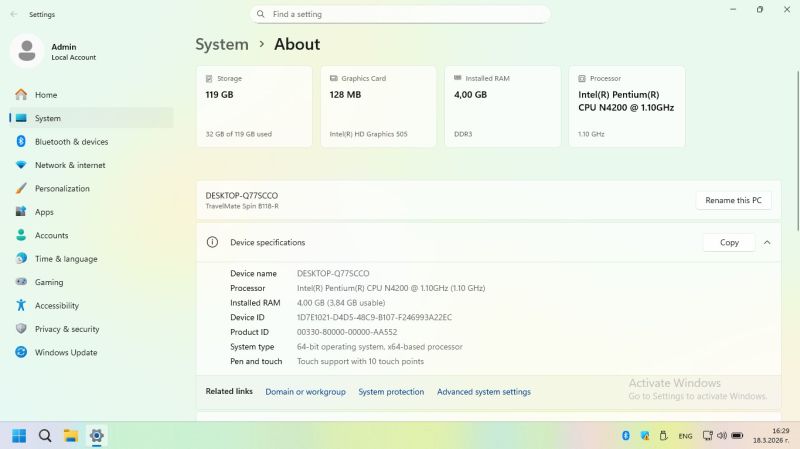Viewport: 800px width, 449px height.
Task: Navigate to Privacy & security
Action: coord(66,329)
